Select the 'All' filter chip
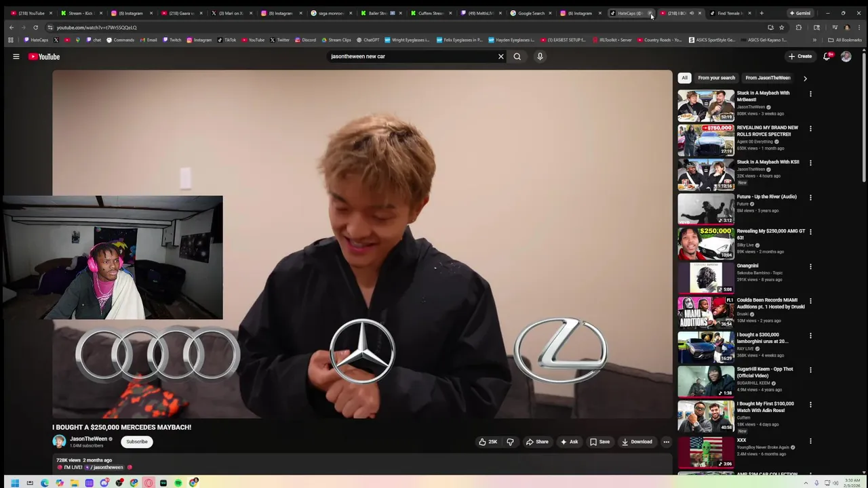 tap(684, 78)
